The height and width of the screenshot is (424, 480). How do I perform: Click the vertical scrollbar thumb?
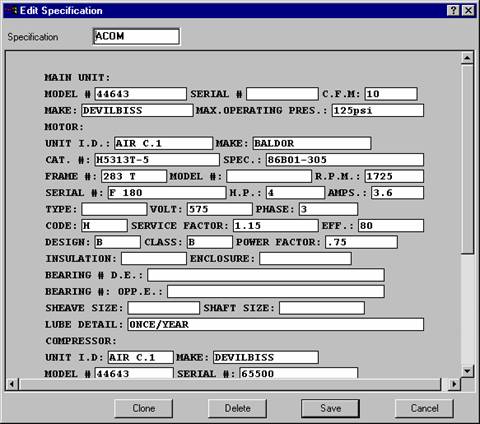click(467, 159)
